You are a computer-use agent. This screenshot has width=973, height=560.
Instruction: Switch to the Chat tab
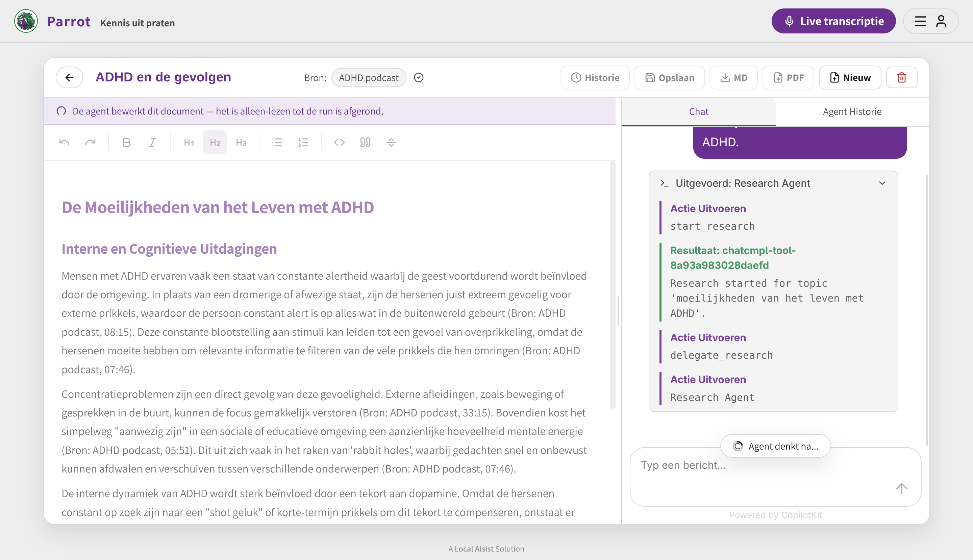coord(699,111)
